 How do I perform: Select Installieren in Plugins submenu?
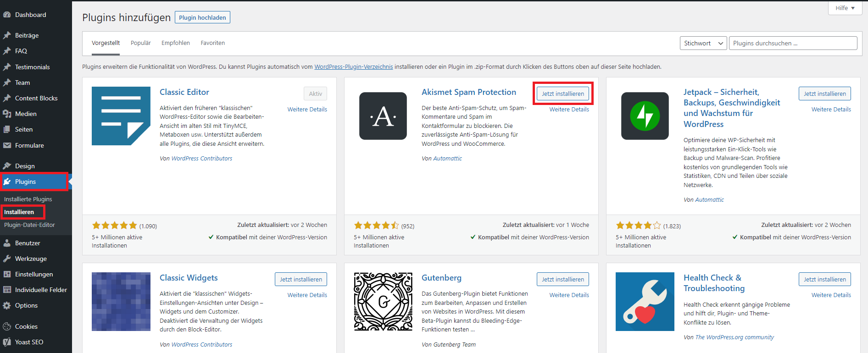click(x=19, y=212)
